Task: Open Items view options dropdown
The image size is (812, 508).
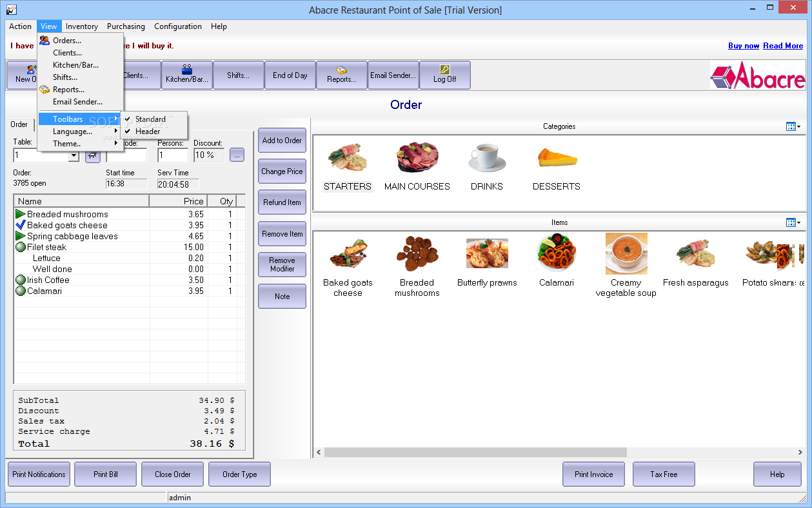Action: pos(793,222)
